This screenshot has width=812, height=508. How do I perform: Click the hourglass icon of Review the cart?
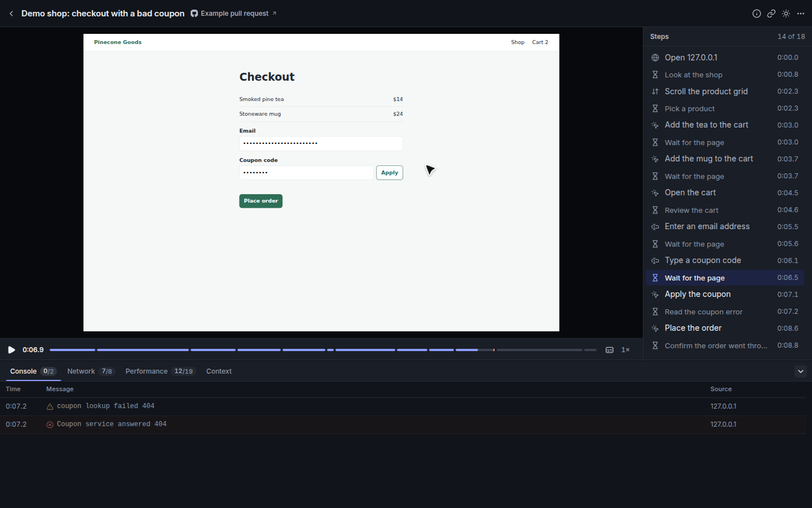655,210
